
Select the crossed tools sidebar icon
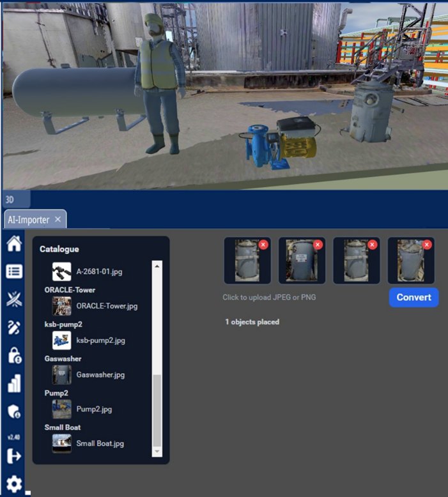14,299
